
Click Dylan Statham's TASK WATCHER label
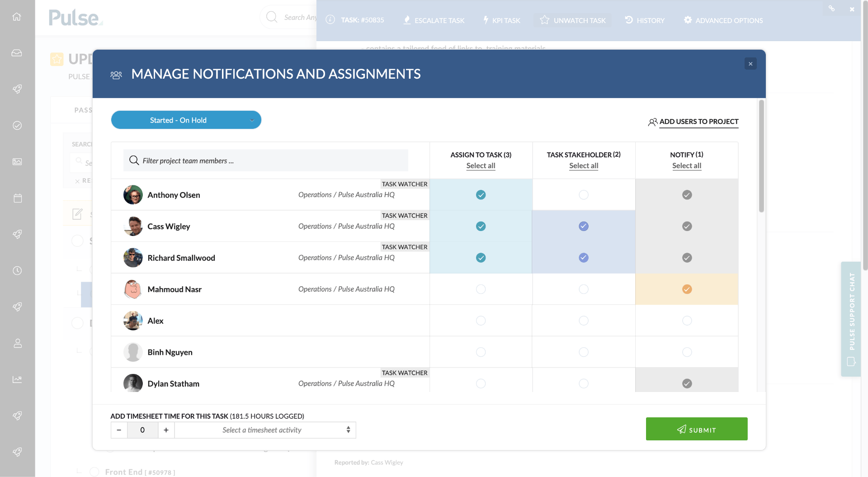pyautogui.click(x=404, y=373)
